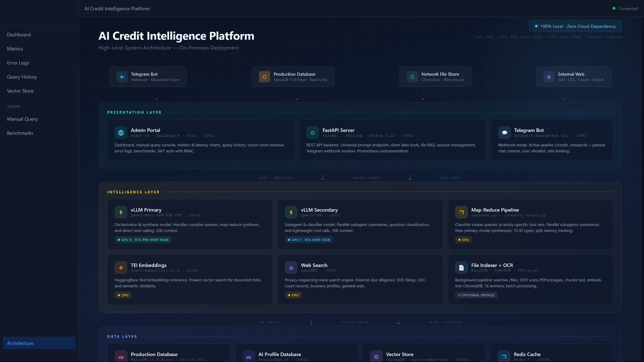Click the 'vector search' connector label
This screenshot has width=644, height=362.
click(x=355, y=322)
